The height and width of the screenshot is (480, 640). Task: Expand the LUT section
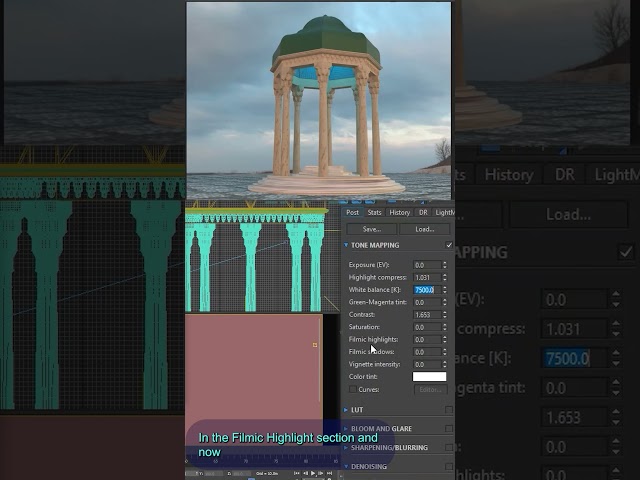click(346, 409)
